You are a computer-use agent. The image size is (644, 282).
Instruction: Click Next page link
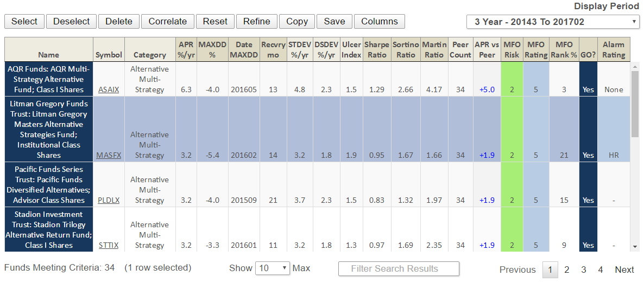624,270
